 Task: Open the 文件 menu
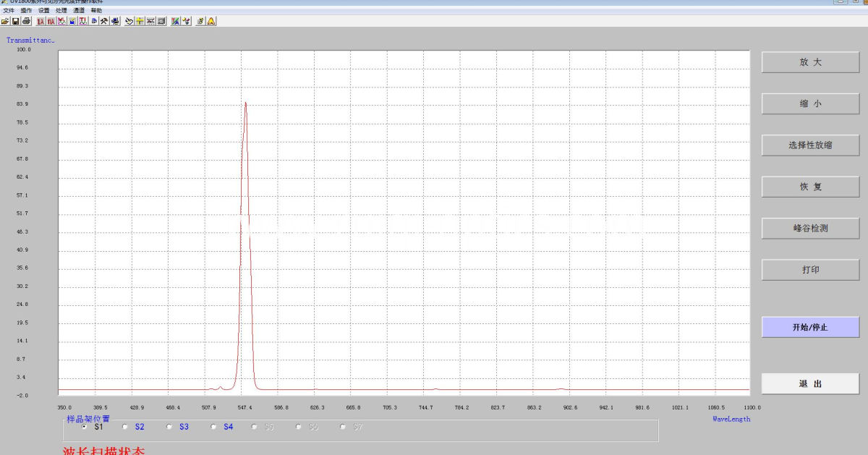tap(9, 11)
